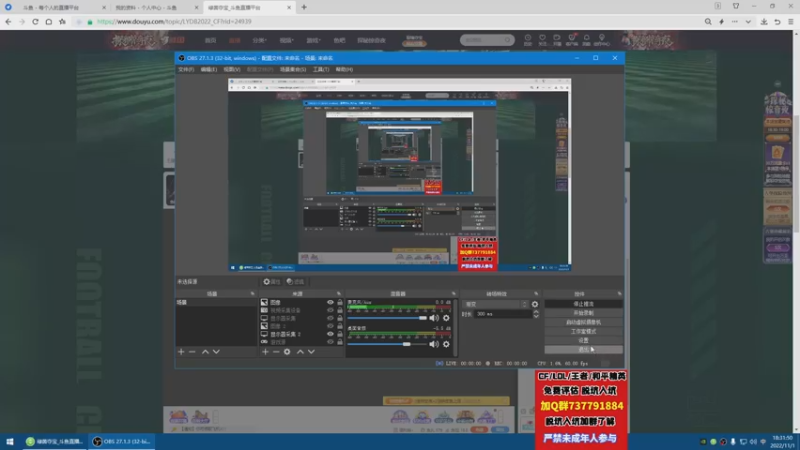
Task: Add a new scene with the plus icon in Scenes dock
Action: [181, 352]
